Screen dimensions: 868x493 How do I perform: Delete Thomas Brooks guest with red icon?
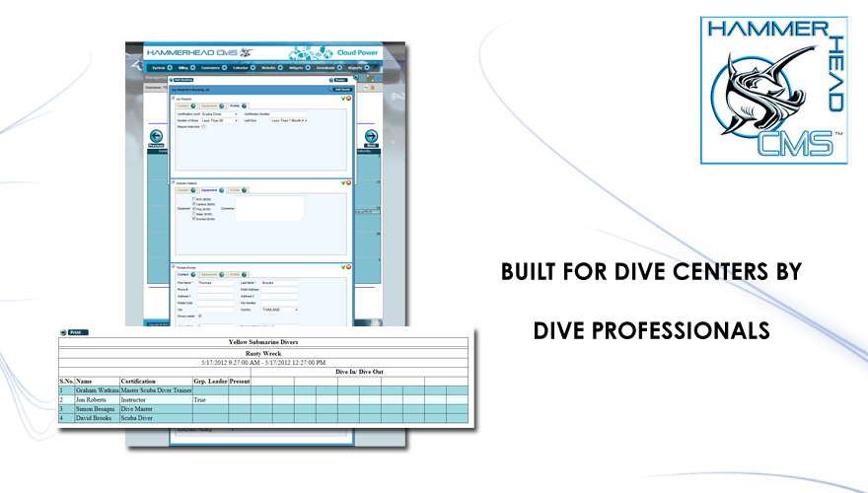349,266
